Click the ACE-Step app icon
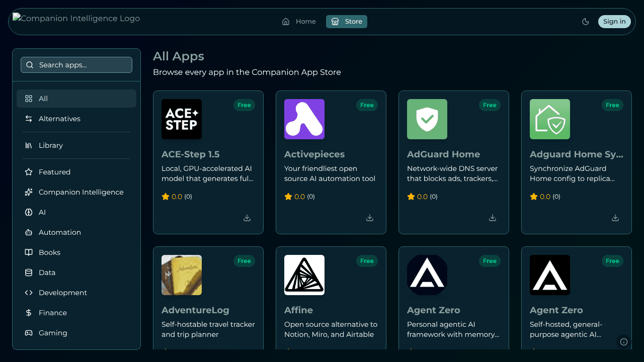Image resolution: width=644 pixels, height=362 pixels. click(182, 119)
